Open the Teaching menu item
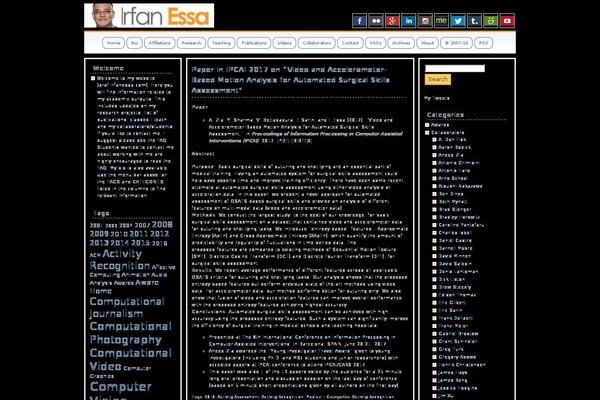The image size is (600, 400). click(x=222, y=43)
